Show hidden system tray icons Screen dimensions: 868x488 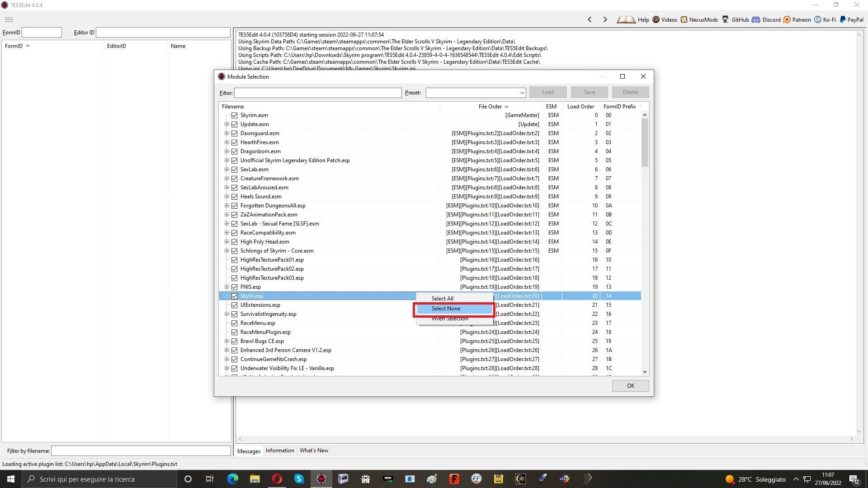pos(796,479)
